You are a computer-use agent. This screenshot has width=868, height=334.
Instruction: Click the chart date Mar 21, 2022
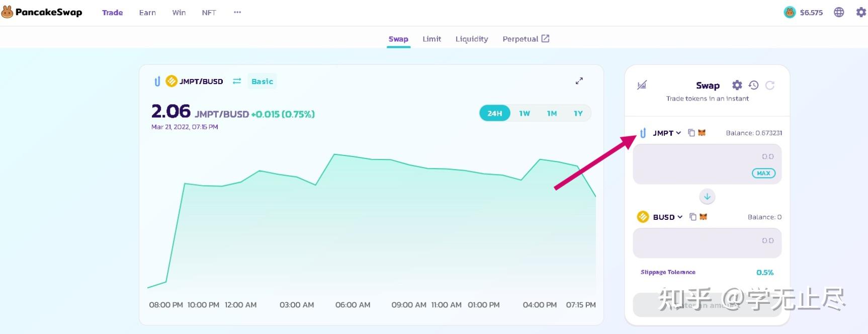coord(185,127)
